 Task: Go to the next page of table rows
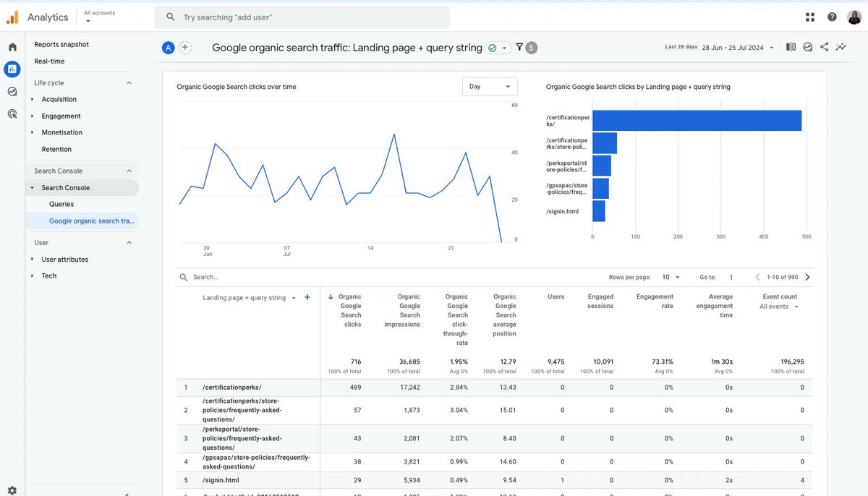coord(807,277)
